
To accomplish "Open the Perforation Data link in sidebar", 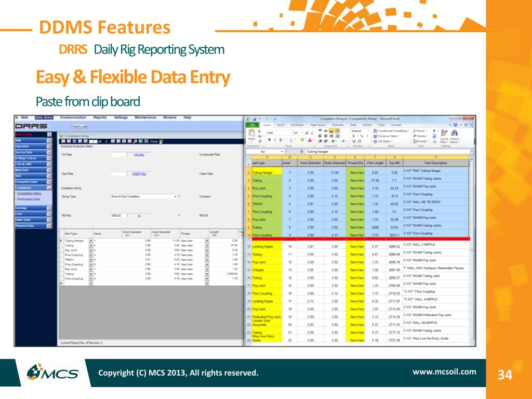I will coord(29,199).
